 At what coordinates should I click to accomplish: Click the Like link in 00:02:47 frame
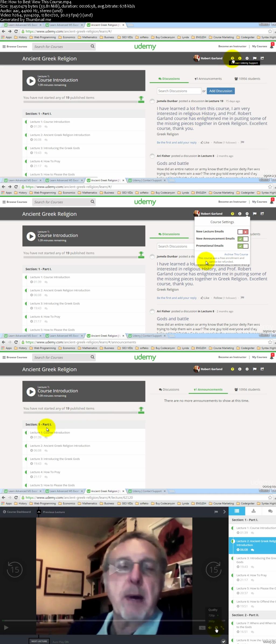click(205, 298)
